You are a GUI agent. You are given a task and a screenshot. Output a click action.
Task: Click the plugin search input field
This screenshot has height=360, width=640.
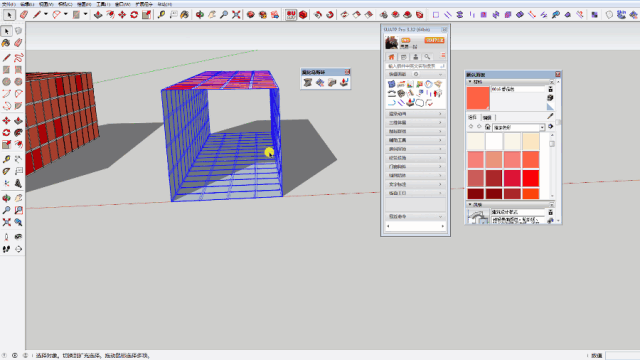[415, 66]
